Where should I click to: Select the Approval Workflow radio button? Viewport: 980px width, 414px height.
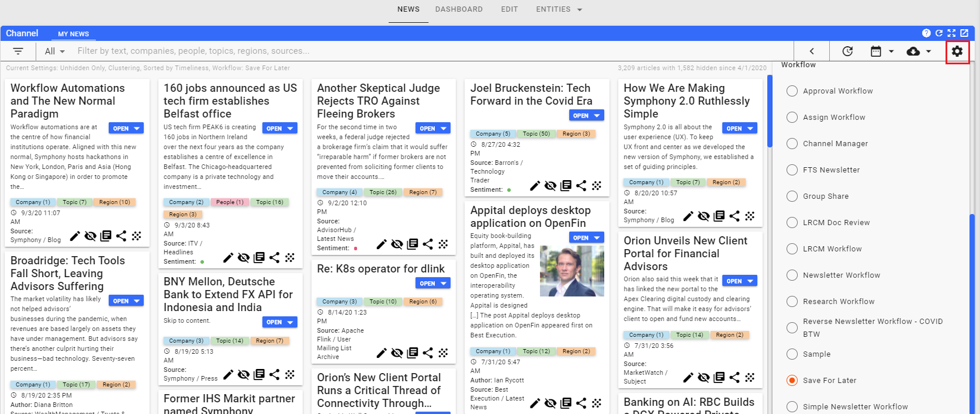[792, 91]
